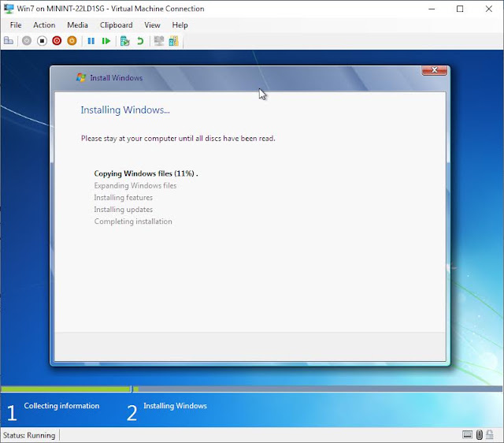Open the Media menu

point(77,25)
